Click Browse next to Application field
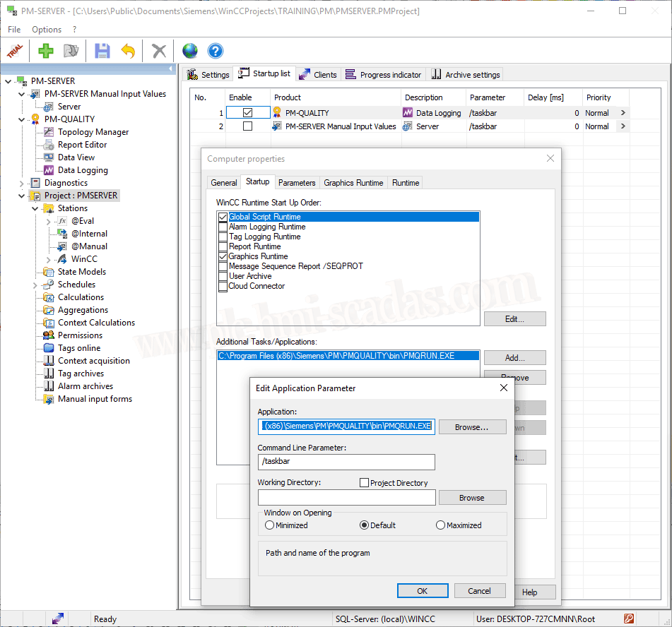The height and width of the screenshot is (627, 672). [x=472, y=427]
